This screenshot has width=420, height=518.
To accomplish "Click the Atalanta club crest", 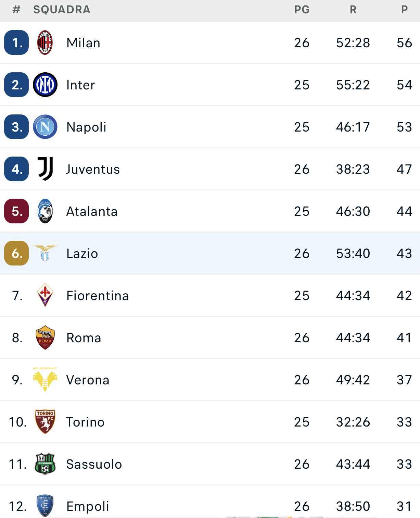I will click(45, 211).
